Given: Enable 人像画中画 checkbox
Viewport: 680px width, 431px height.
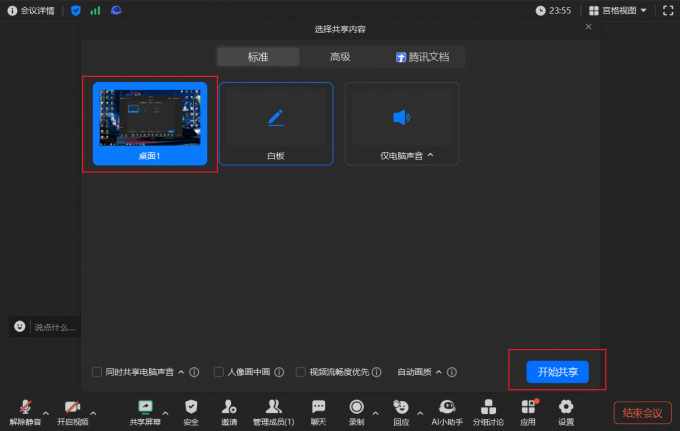Looking at the screenshot, I should tap(219, 372).
